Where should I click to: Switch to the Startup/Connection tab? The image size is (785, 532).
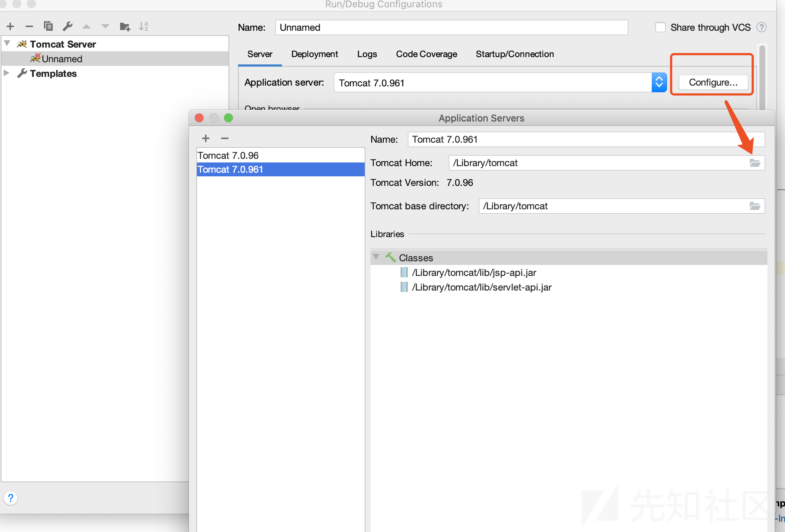pyautogui.click(x=515, y=54)
